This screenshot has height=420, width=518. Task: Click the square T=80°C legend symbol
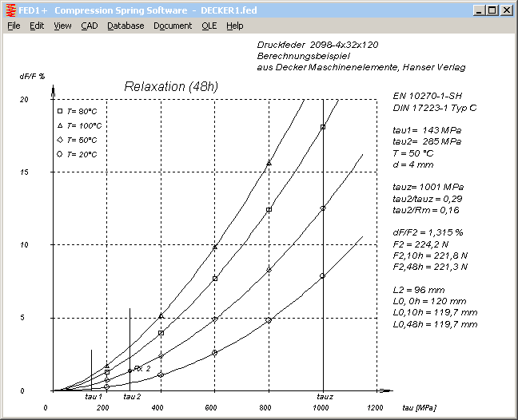pos(59,113)
